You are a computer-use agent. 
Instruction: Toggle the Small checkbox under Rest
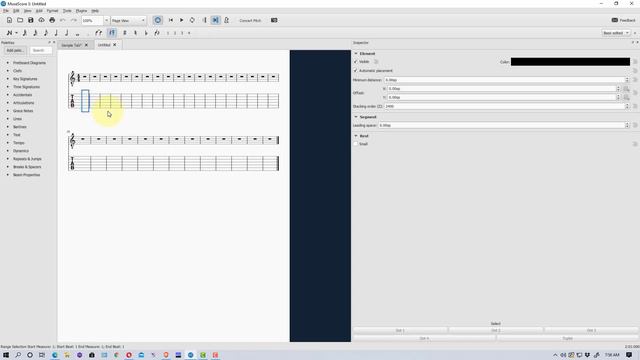356,144
